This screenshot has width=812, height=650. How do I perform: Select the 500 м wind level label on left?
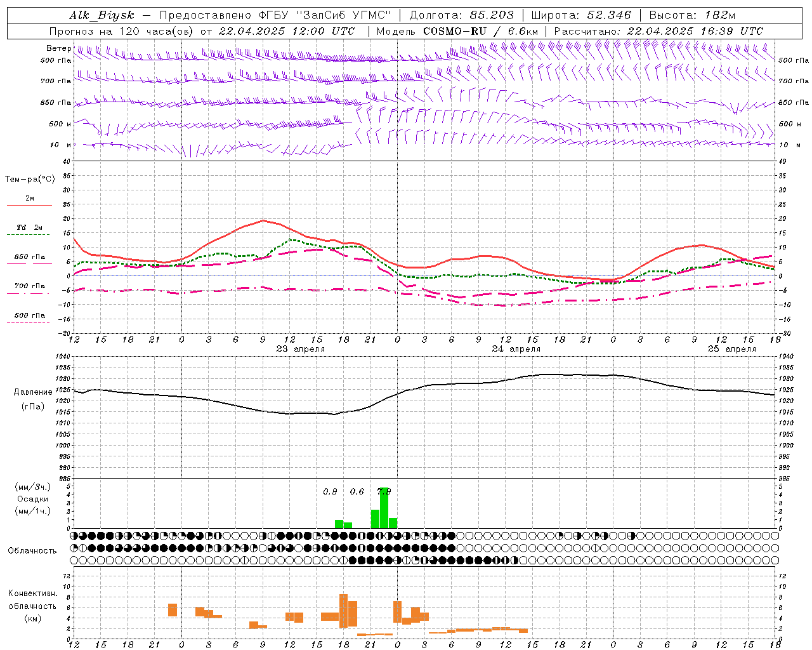pos(60,124)
